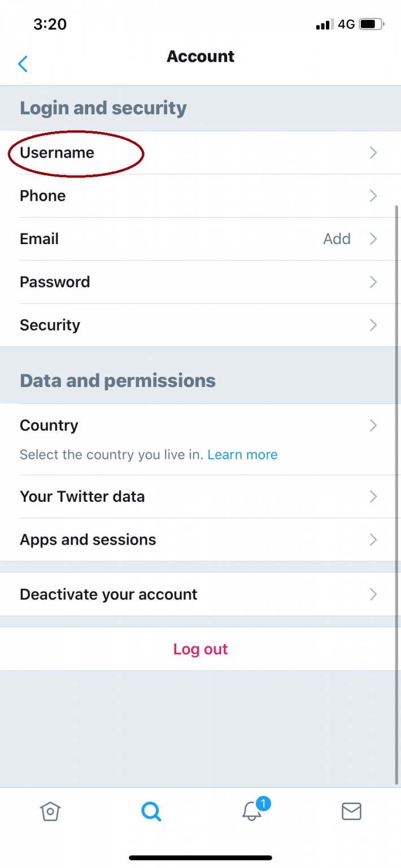The image size is (401, 868).
Task: Open the Home tab icon
Action: pyautogui.click(x=50, y=811)
